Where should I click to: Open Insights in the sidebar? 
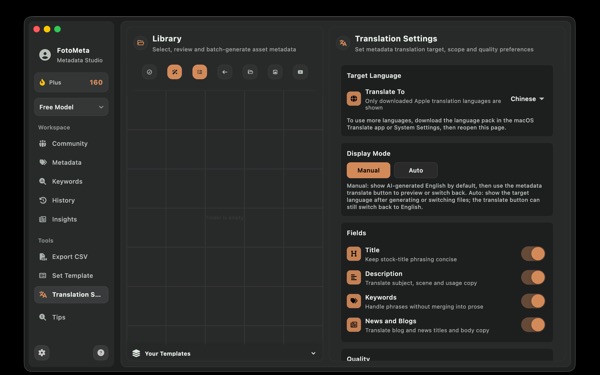tap(71, 219)
